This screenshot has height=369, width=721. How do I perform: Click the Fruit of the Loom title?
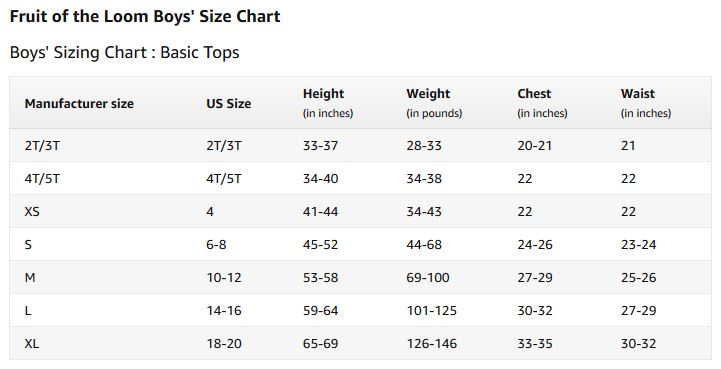pyautogui.click(x=145, y=17)
